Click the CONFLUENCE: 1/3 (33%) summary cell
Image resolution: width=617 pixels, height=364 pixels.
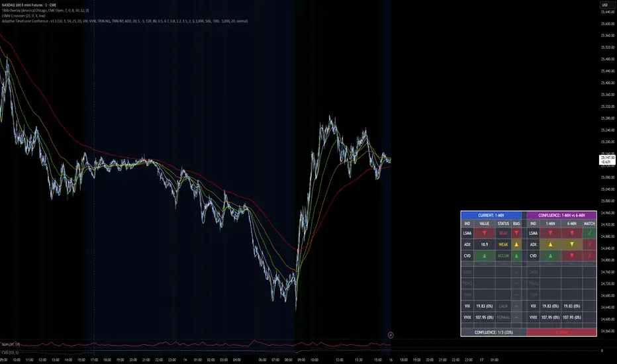click(x=493, y=332)
